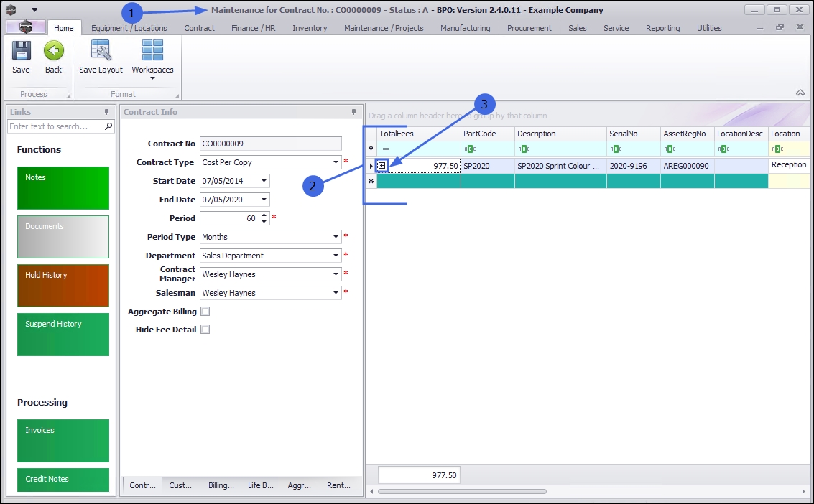Switch to the Billing... bottom tab
Viewport: 814px width, 504px height.
coord(221,485)
